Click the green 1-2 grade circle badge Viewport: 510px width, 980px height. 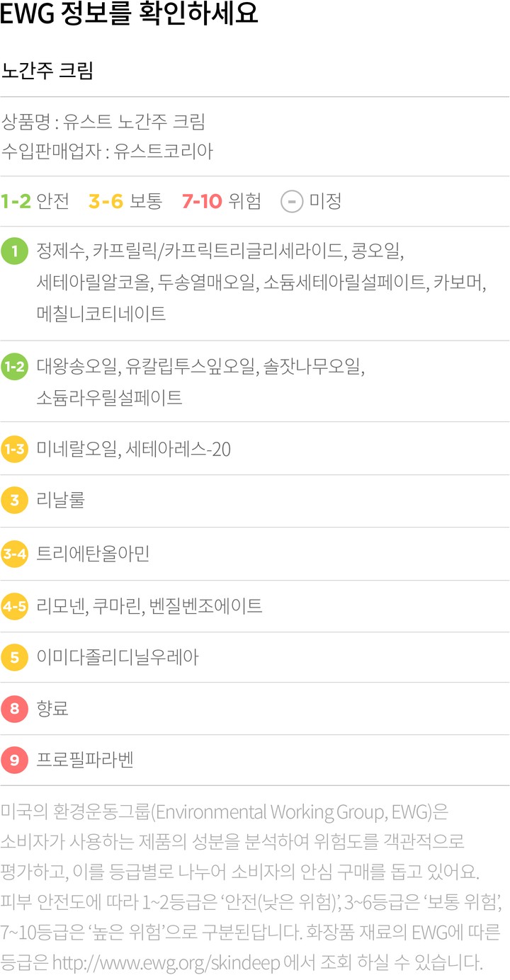tap(14, 367)
